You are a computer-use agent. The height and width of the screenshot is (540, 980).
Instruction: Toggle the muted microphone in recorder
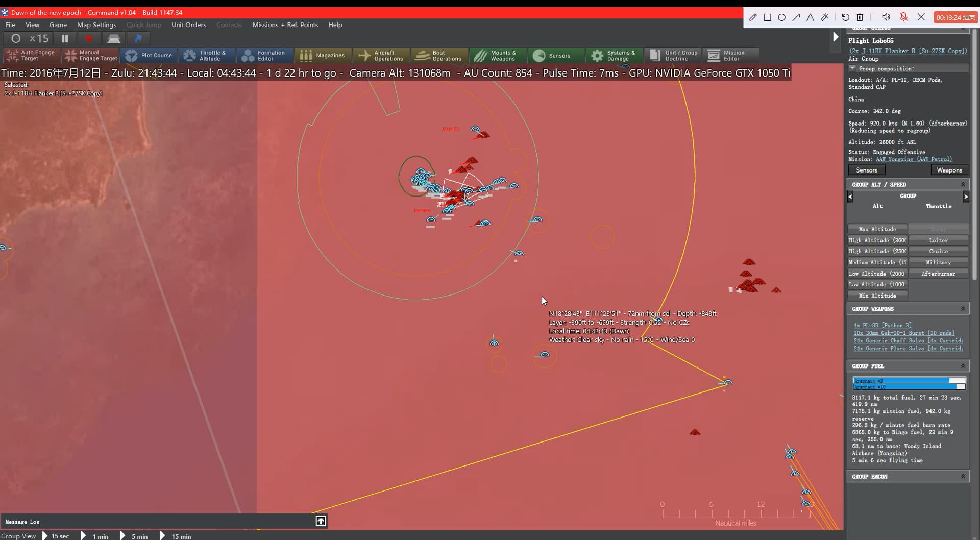coord(903,17)
